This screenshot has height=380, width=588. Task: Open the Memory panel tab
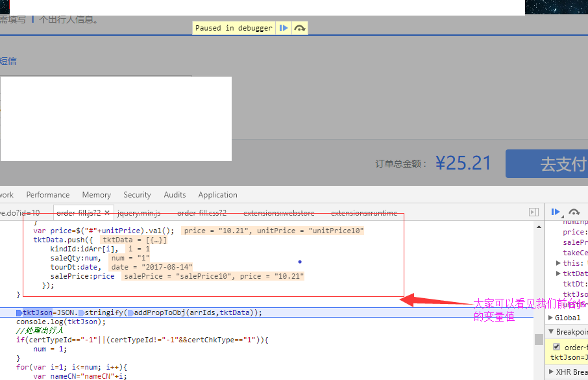pos(96,194)
